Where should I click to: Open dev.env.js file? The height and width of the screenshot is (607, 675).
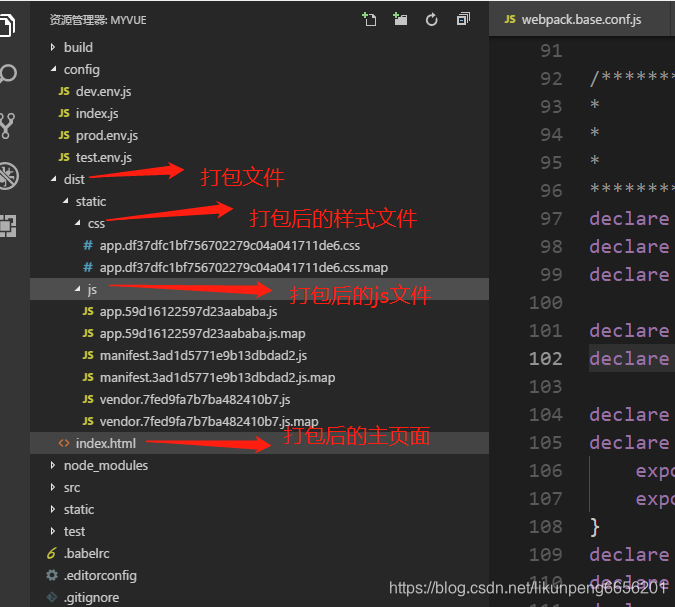click(x=259, y=91)
